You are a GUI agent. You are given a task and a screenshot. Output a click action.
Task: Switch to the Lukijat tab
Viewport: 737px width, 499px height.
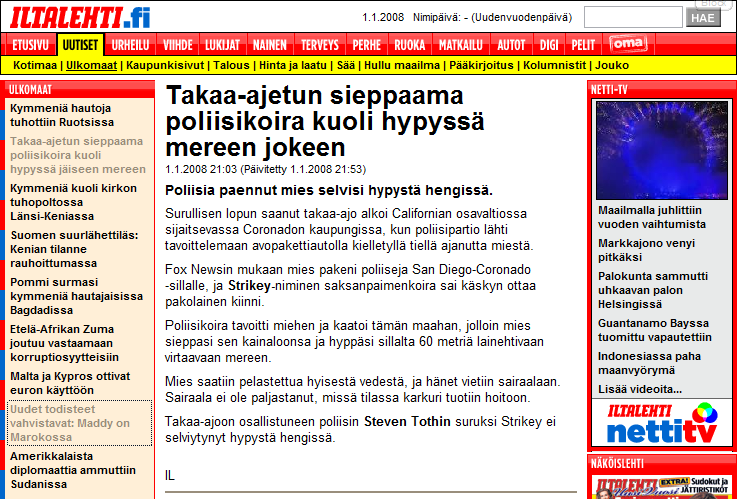tap(222, 45)
